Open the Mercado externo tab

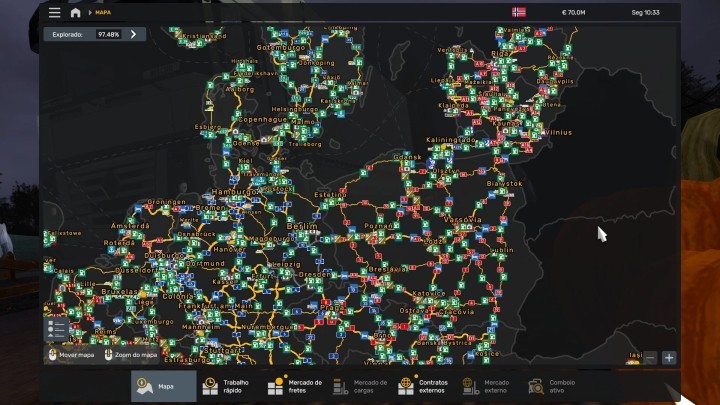489,386
